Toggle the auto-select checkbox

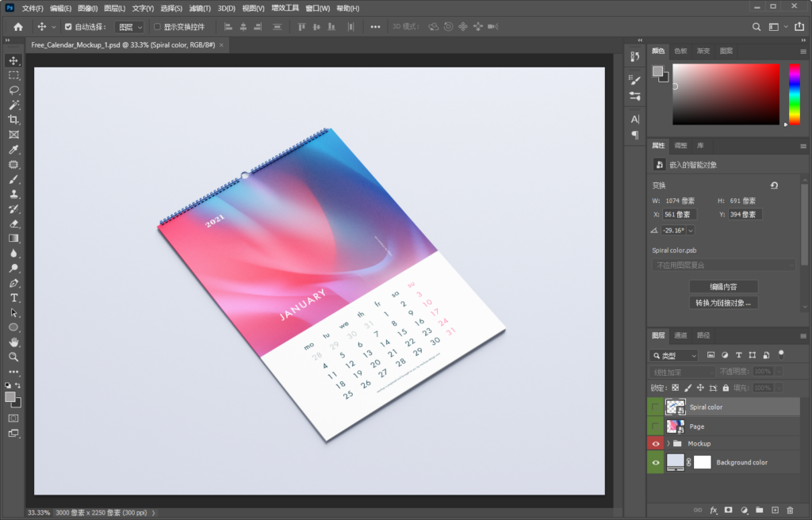[68, 27]
